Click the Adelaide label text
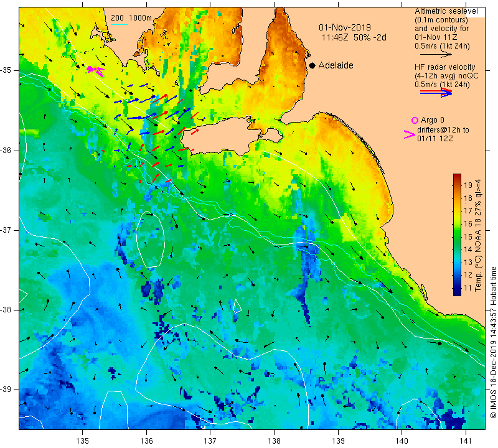This screenshot has height=448, width=498. click(336, 65)
